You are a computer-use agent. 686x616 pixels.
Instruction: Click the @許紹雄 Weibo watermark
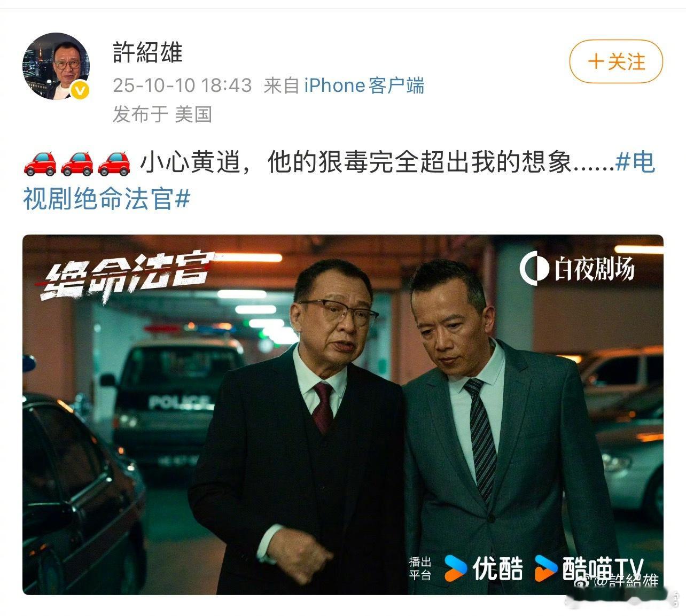coord(620,581)
